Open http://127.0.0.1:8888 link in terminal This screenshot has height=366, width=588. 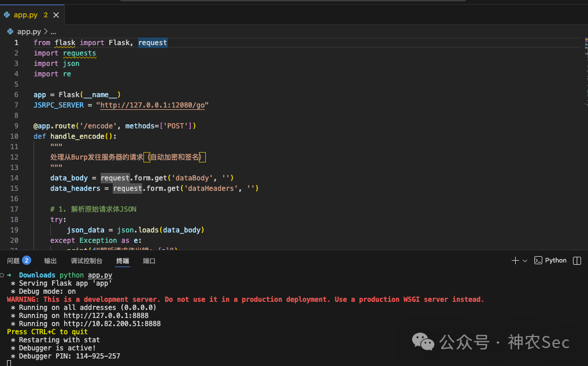[x=106, y=316]
